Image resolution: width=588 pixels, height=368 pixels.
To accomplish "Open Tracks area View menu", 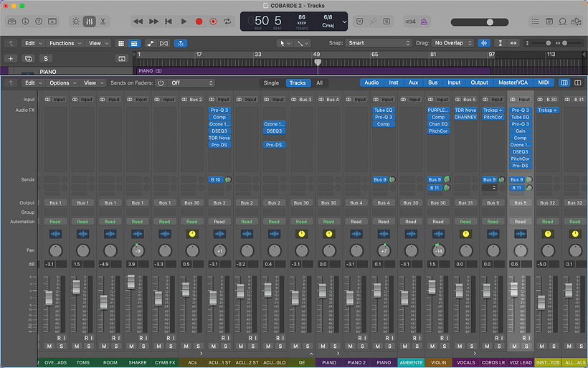I will pyautogui.click(x=98, y=43).
